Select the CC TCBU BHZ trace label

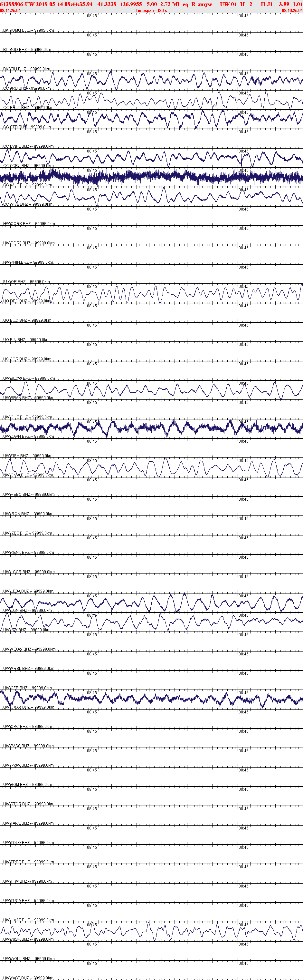click(x=29, y=165)
